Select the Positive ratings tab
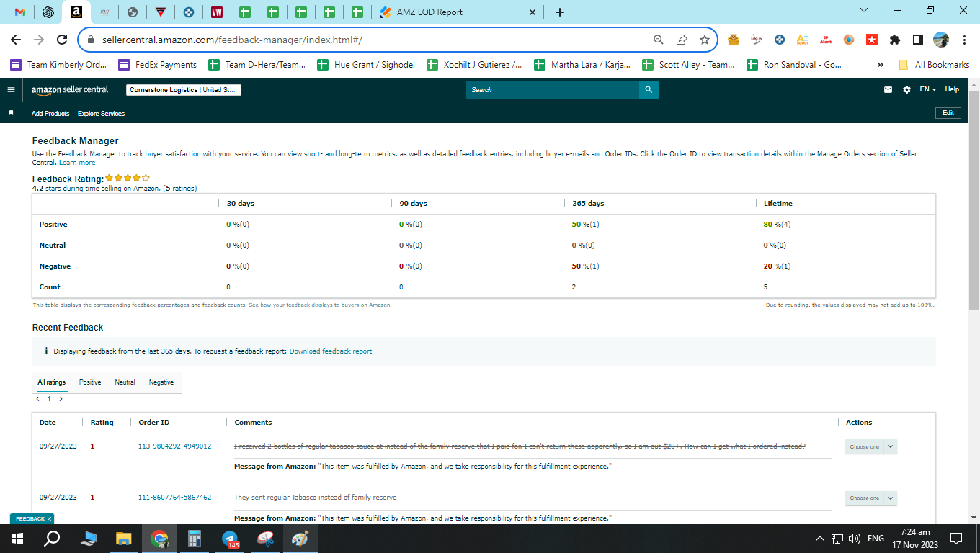The height and width of the screenshot is (553, 980). (90, 382)
